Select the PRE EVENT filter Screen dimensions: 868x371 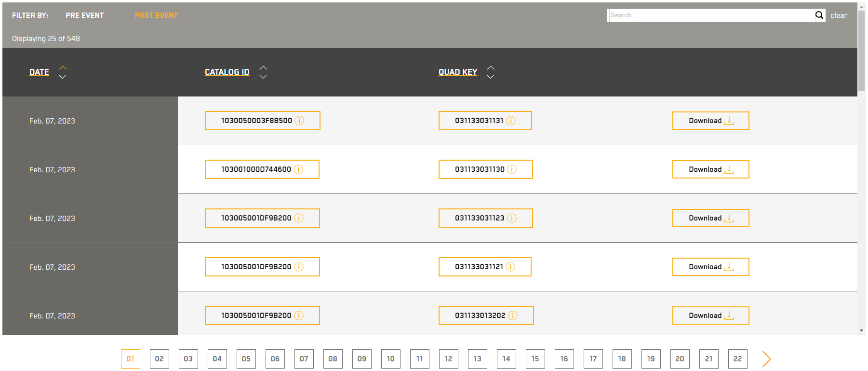point(84,15)
